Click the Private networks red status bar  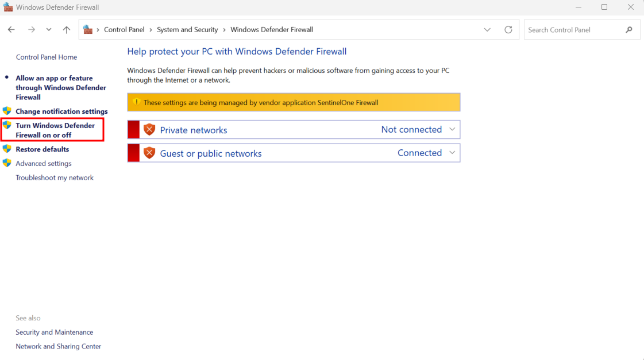(133, 130)
